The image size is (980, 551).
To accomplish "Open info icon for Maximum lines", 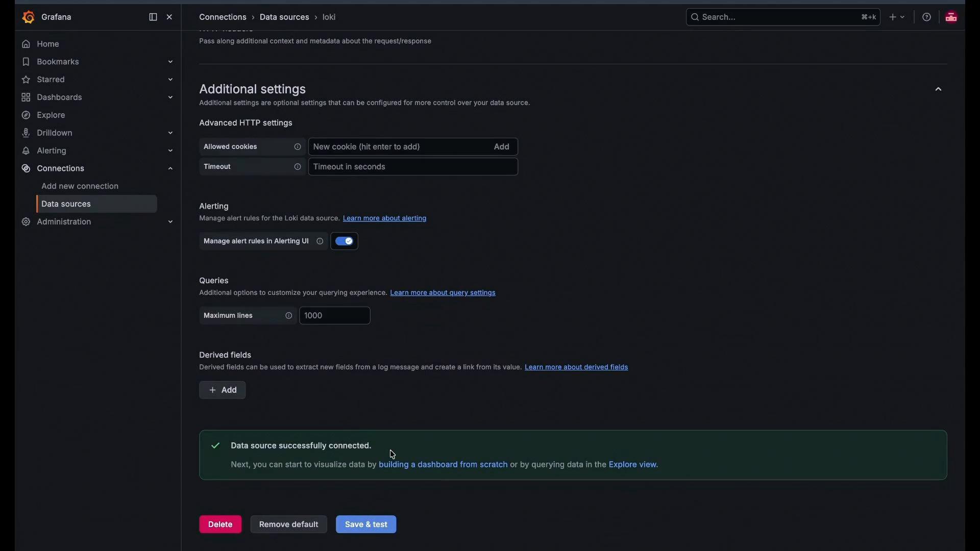I will click(289, 316).
